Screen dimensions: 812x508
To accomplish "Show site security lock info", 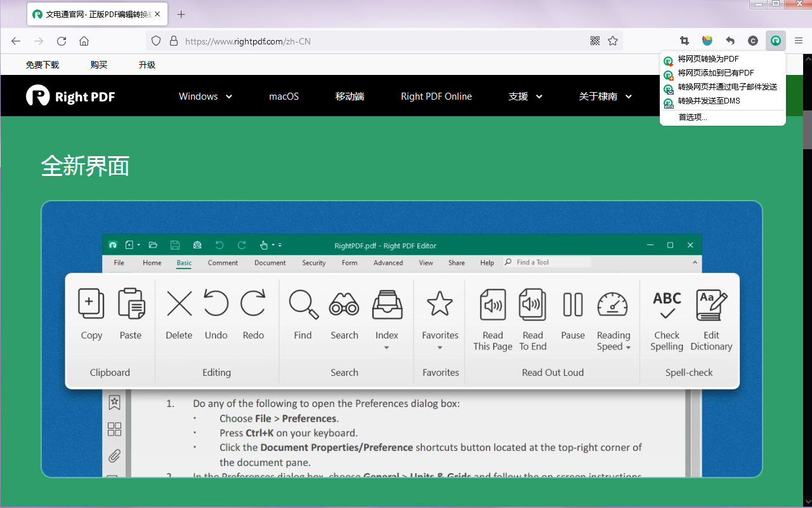I will tap(173, 41).
